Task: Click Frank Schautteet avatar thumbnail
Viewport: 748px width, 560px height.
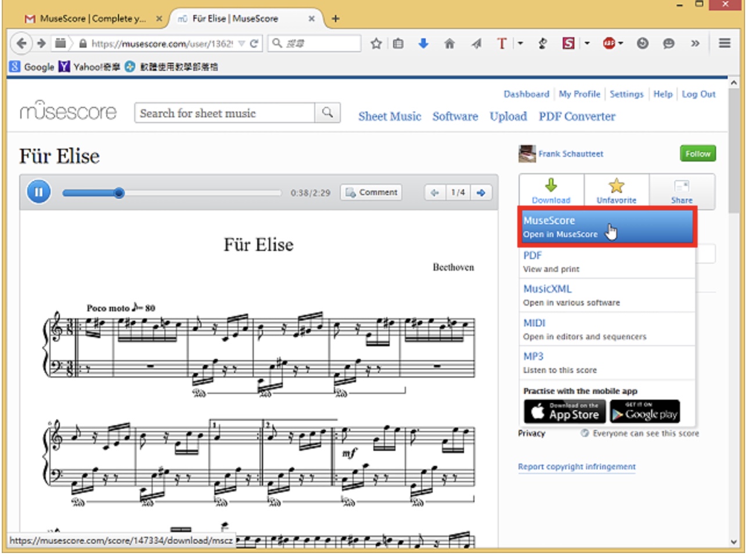Action: 527,154
